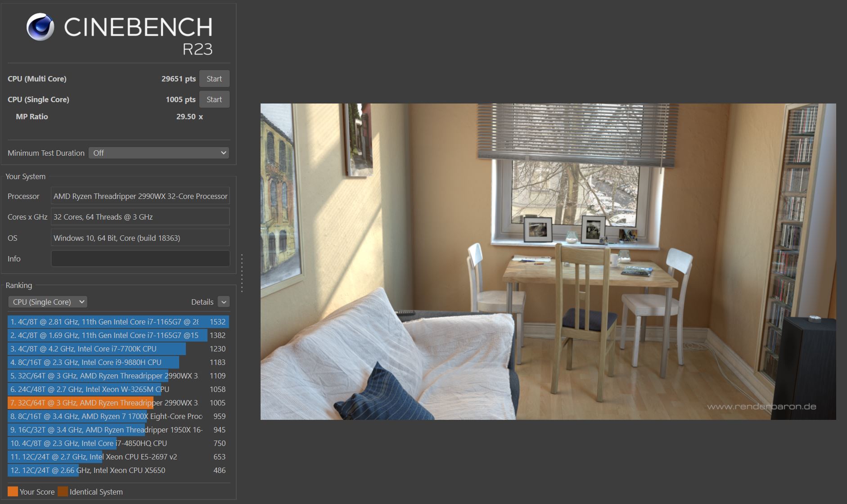847x504 pixels.
Task: Start the CPU (Single Core) benchmark
Action: (214, 99)
